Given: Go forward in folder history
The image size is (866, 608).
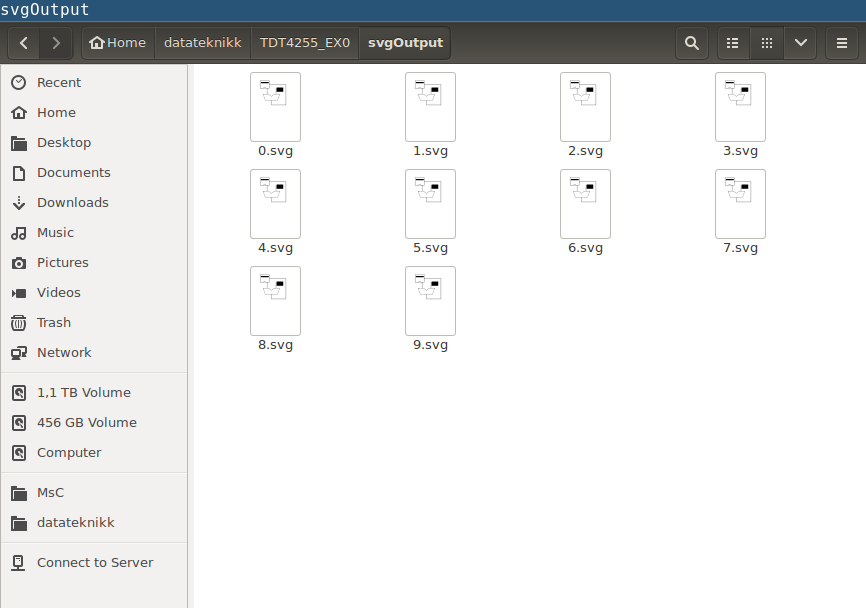Looking at the screenshot, I should (x=56, y=43).
